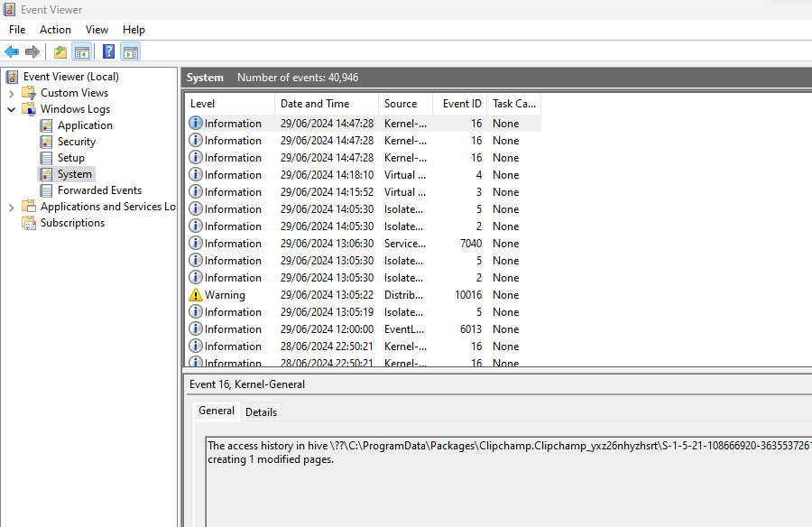Open Help with the question mark icon

pos(108,51)
